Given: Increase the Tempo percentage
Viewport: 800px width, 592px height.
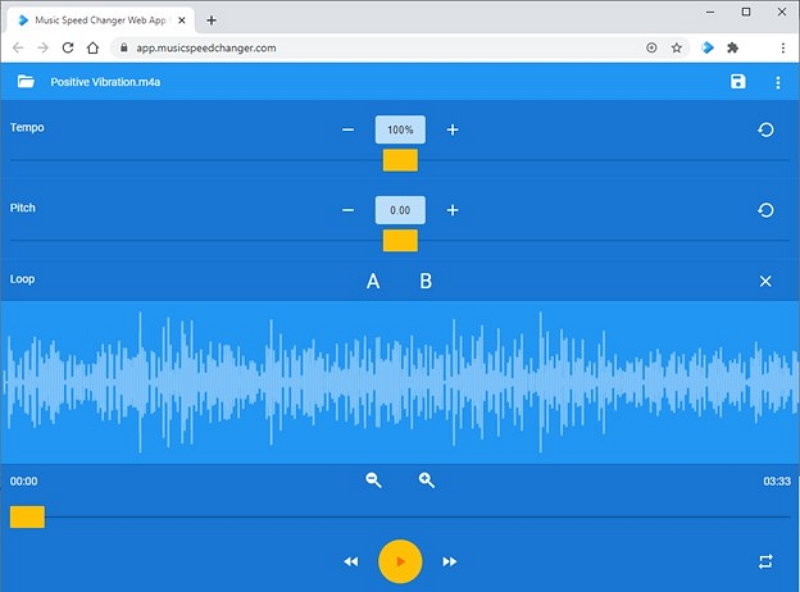Looking at the screenshot, I should 452,128.
